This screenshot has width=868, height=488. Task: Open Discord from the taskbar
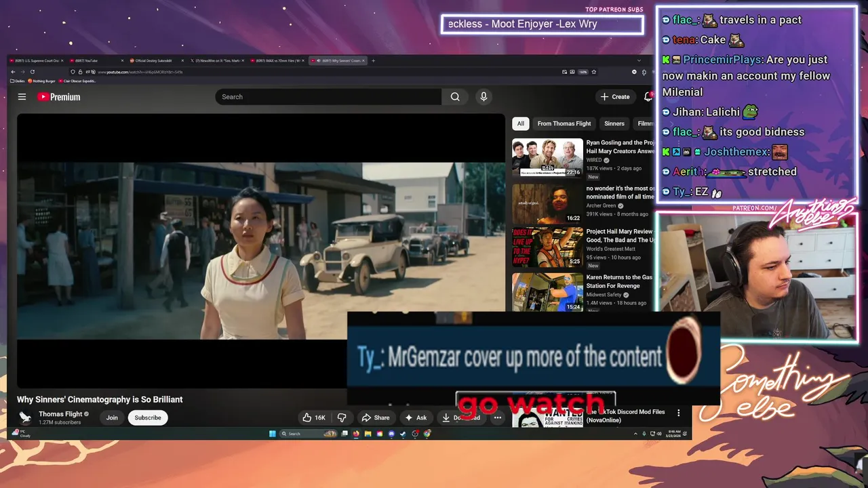[391, 434]
